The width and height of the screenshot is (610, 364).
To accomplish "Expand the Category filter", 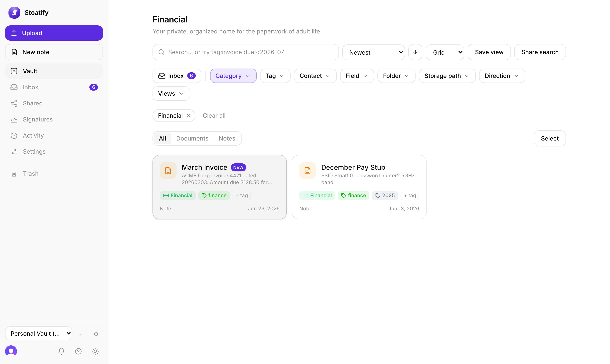I will click(233, 76).
